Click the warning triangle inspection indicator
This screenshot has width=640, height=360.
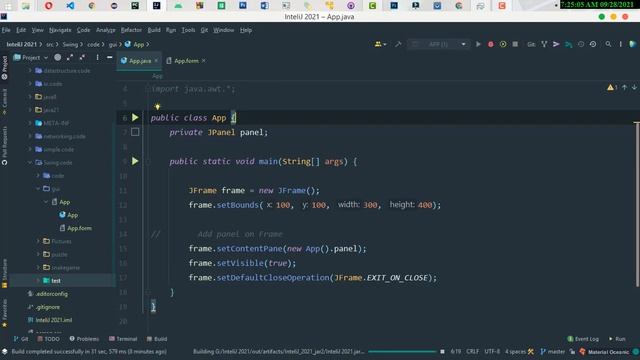click(612, 87)
